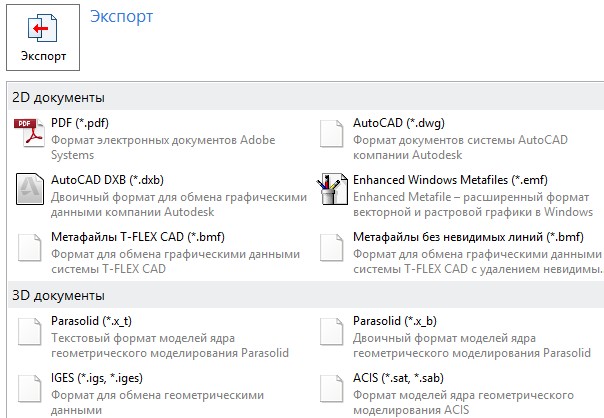Select AutoCAD (*.dwg) export option
The image size is (604, 418).
tap(399, 123)
